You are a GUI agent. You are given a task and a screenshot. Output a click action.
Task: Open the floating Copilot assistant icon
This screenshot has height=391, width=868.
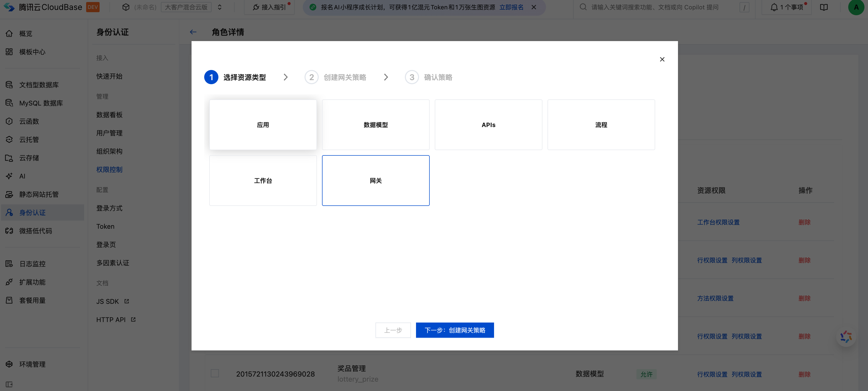846,336
